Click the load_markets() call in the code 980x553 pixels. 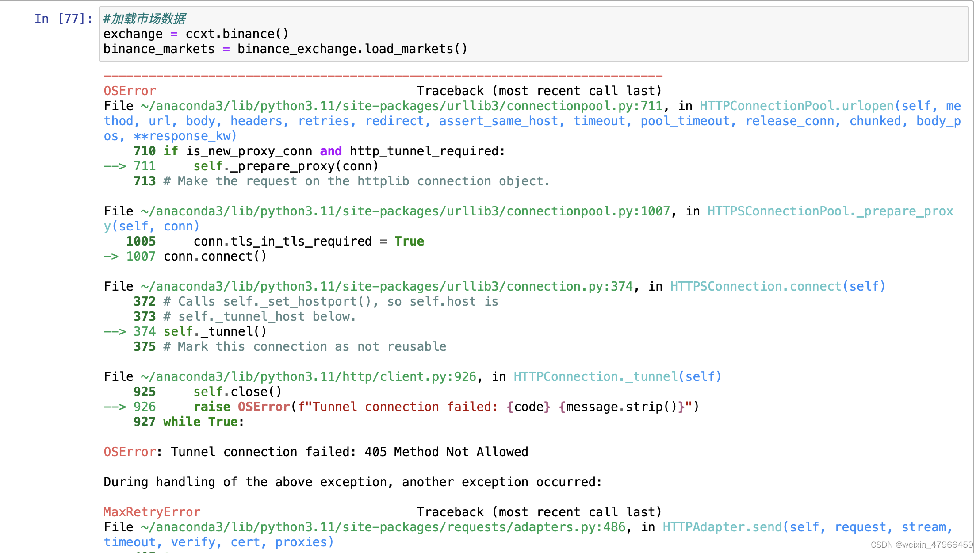(x=416, y=49)
